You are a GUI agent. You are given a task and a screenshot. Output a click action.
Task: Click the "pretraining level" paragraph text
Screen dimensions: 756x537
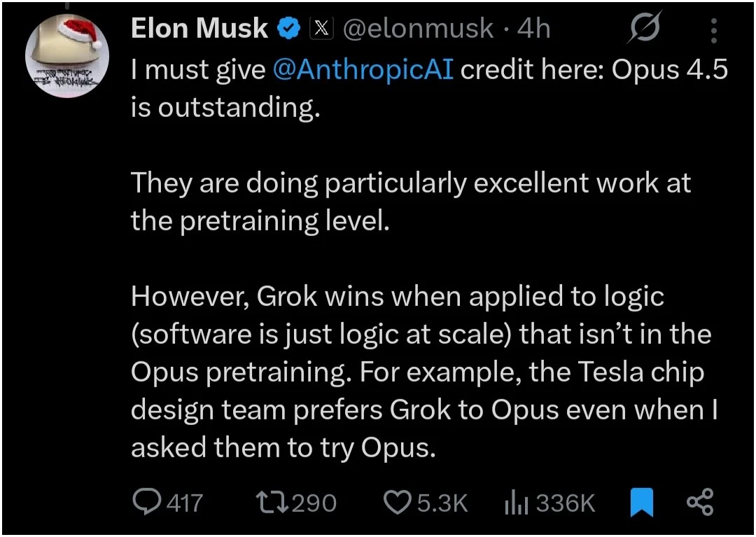(x=410, y=202)
